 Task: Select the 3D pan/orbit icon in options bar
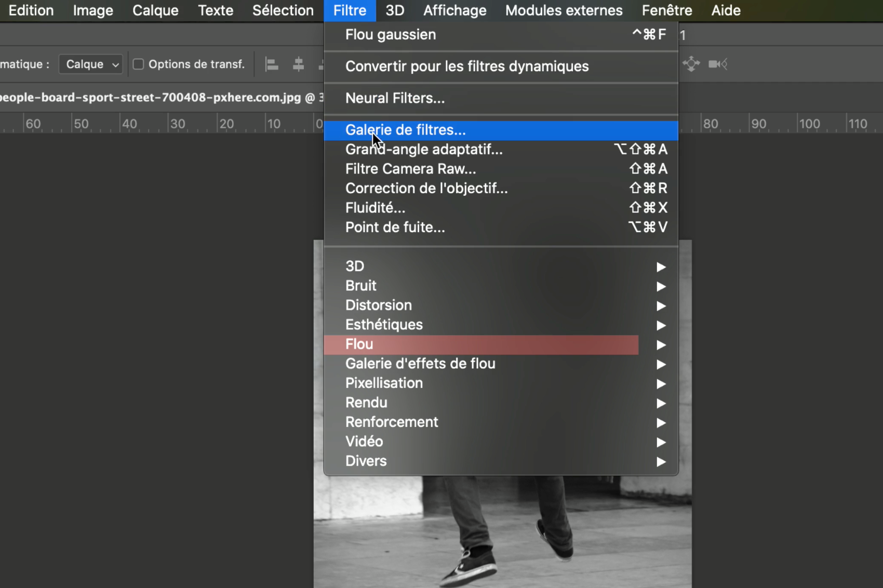(x=691, y=64)
